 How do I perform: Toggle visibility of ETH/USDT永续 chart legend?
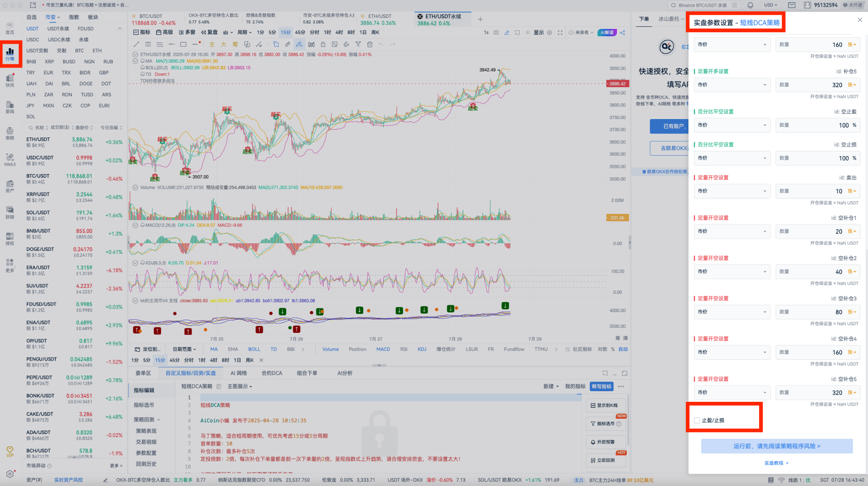click(135, 54)
